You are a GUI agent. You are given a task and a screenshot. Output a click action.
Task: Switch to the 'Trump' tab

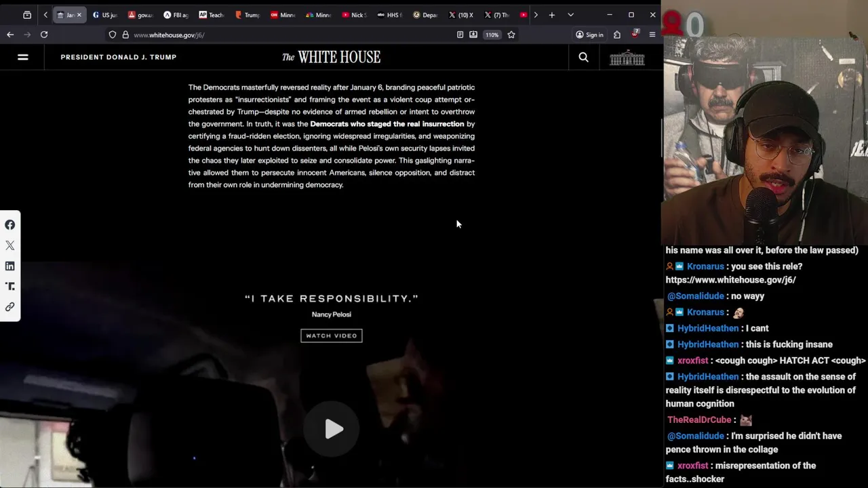pyautogui.click(x=248, y=15)
